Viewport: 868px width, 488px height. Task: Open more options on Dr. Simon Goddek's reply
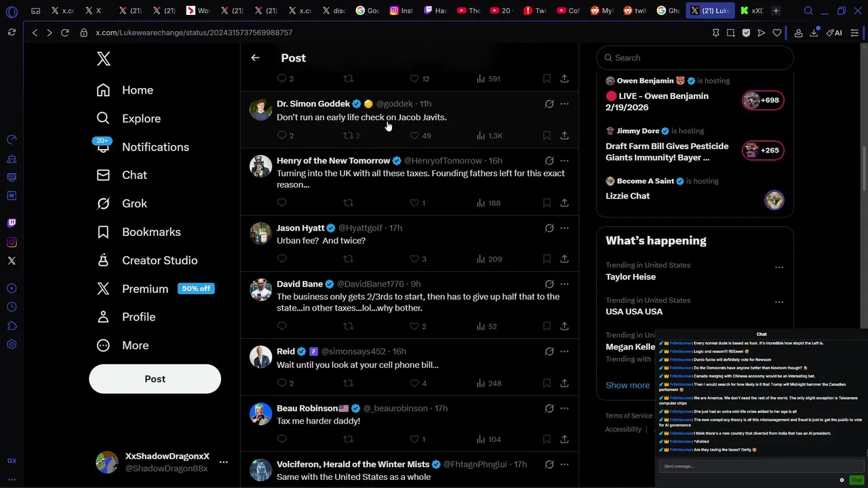pos(564,104)
